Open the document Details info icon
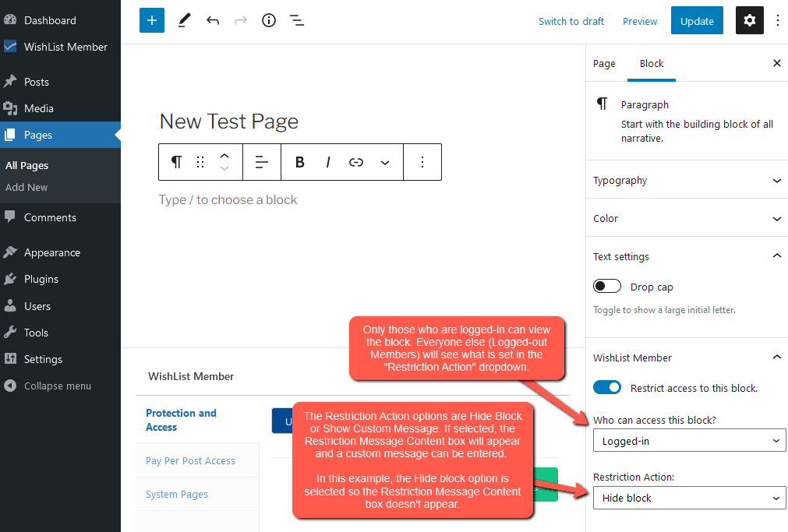This screenshot has width=788, height=532. pyautogui.click(x=269, y=20)
